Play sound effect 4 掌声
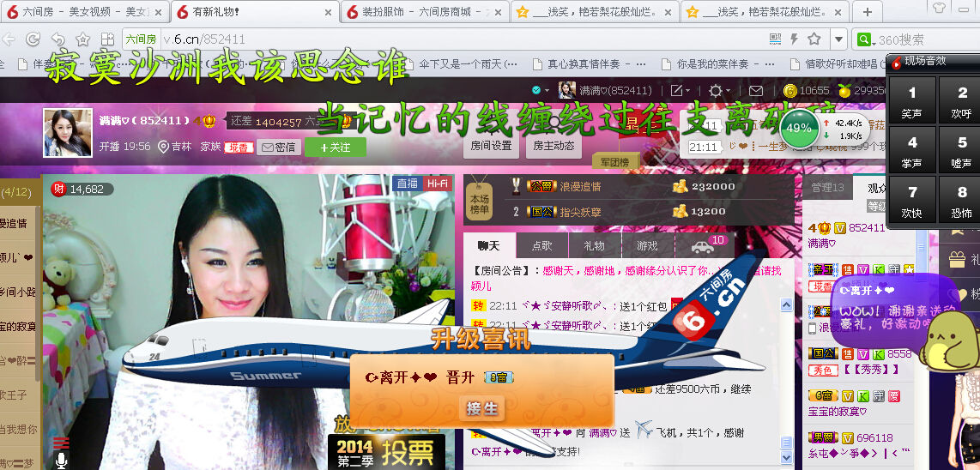Screen dimensions: 980x470 tap(911, 150)
